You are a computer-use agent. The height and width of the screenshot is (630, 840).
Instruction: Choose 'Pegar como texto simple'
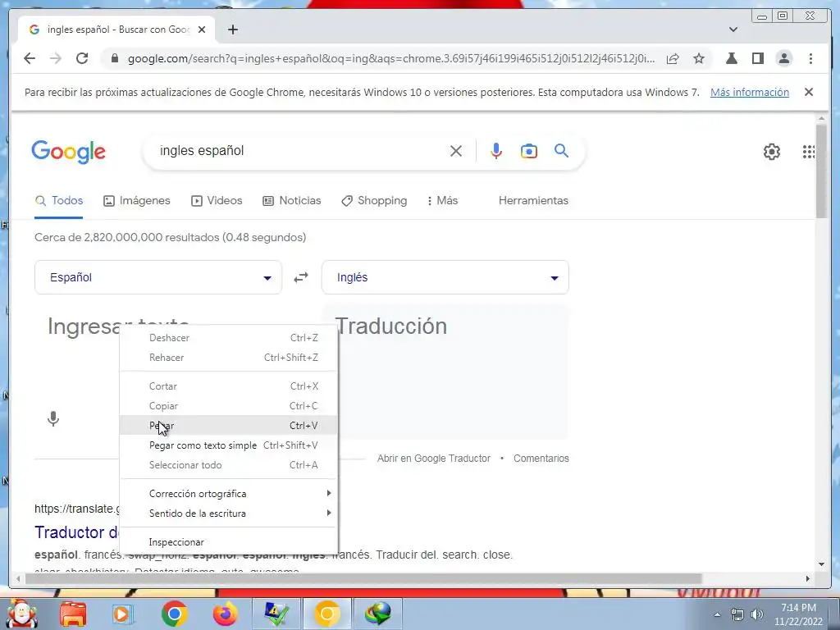pos(229,445)
